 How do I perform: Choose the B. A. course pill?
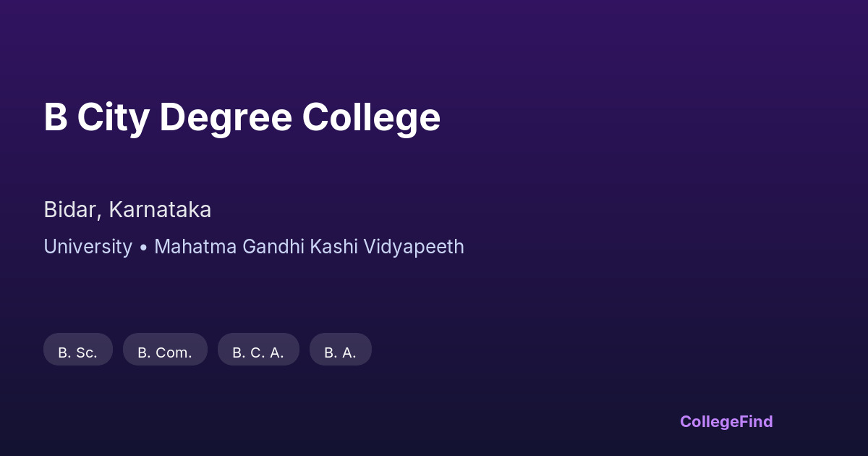pyautogui.click(x=340, y=350)
